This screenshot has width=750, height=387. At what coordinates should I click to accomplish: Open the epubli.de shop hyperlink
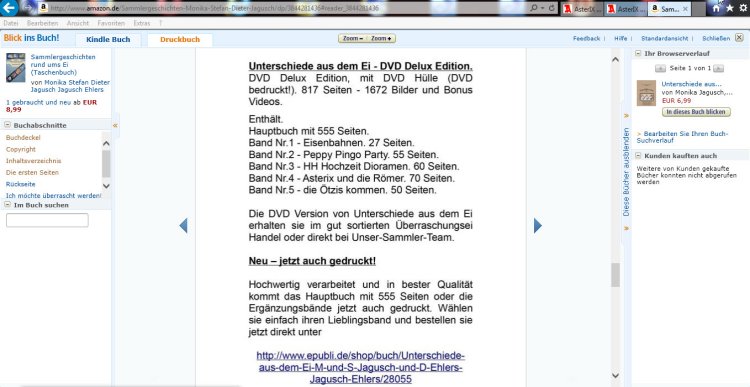pos(361,367)
